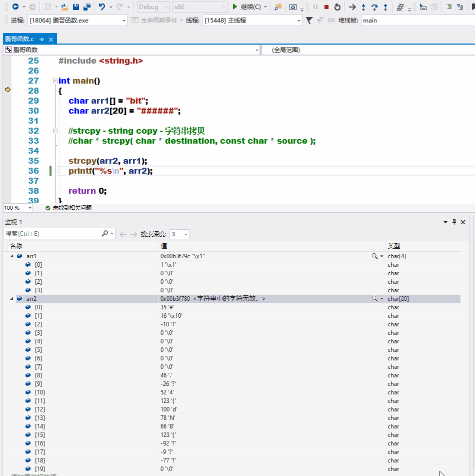Click on the return 0; code line
This screenshot has width=475, height=476.
(x=87, y=191)
